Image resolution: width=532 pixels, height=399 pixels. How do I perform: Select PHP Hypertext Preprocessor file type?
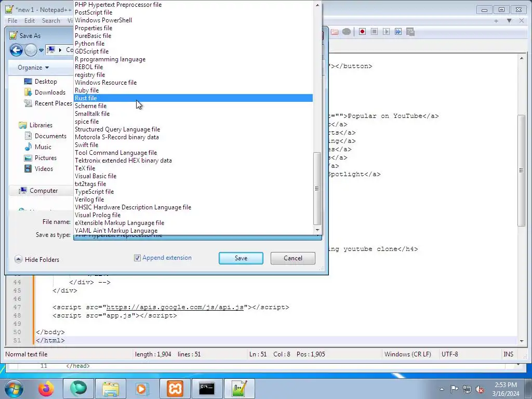coord(193,4)
